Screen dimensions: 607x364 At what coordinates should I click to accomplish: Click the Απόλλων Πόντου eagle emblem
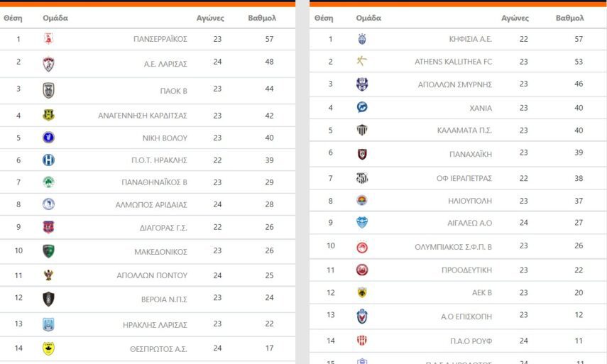(x=48, y=275)
